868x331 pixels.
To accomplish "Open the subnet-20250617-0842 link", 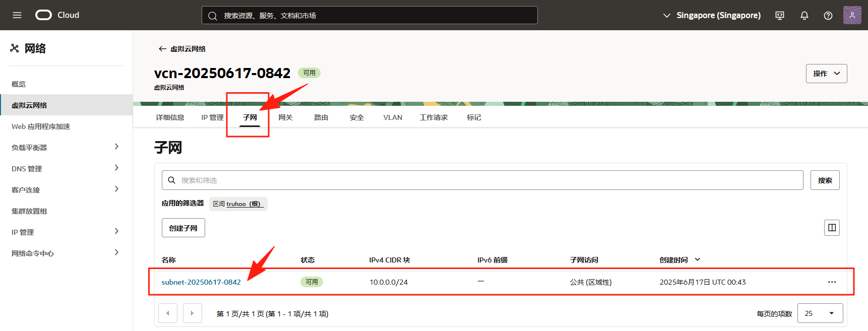I will (201, 282).
